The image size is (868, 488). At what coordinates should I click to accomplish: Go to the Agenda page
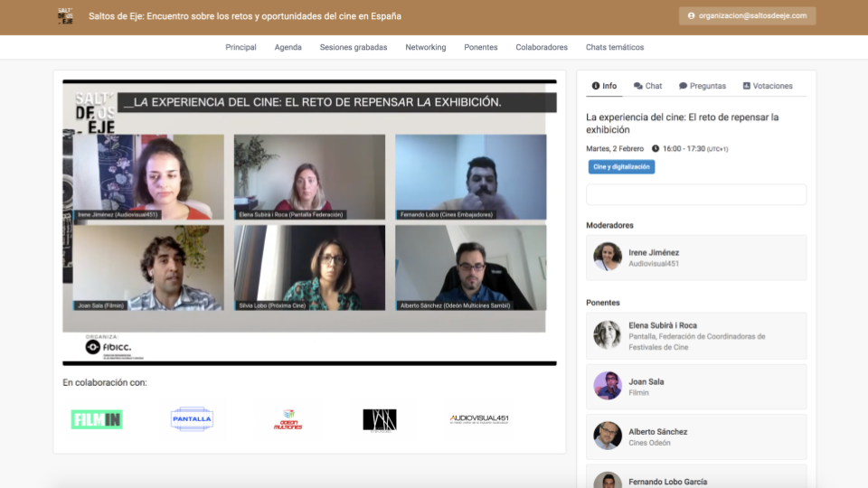point(288,48)
